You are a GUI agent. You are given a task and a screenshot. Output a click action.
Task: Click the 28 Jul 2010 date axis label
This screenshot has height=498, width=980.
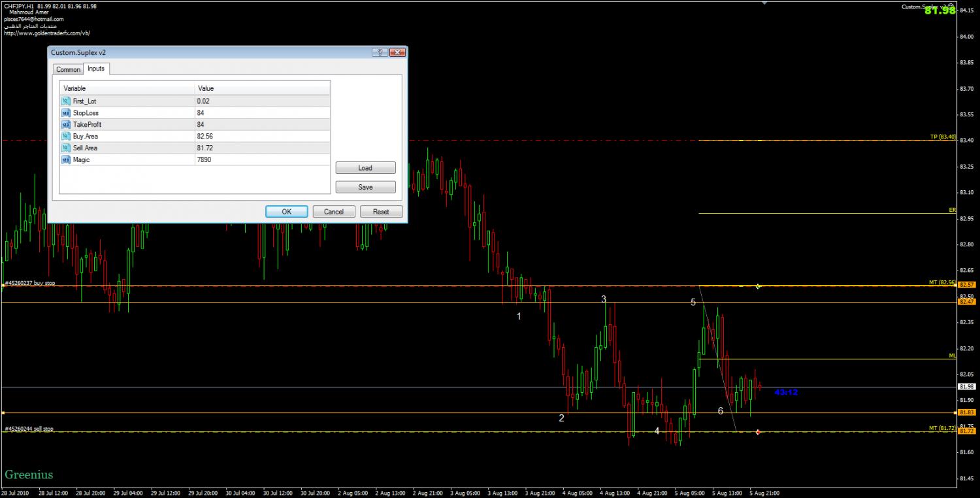[x=16, y=493]
